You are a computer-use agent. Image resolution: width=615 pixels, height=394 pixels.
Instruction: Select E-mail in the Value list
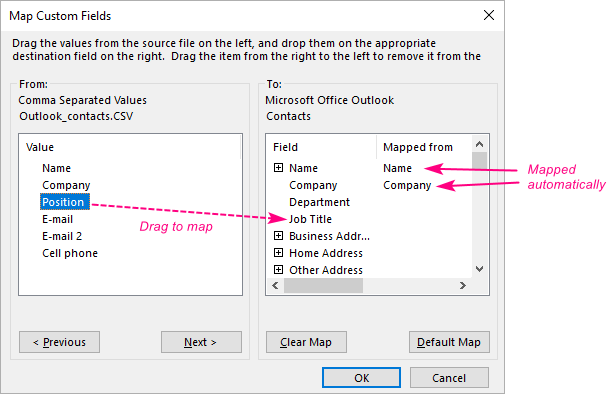click(x=57, y=219)
